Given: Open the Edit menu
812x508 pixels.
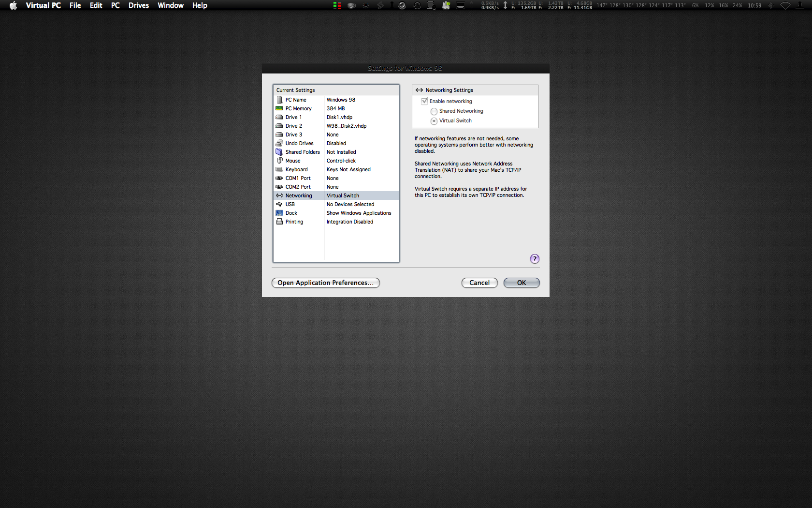Looking at the screenshot, I should pos(96,5).
